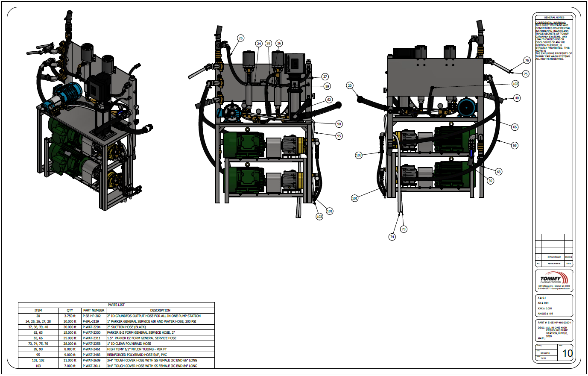Click part number P-WAT-2311
This screenshot has height=376, width=588.
tap(92, 338)
